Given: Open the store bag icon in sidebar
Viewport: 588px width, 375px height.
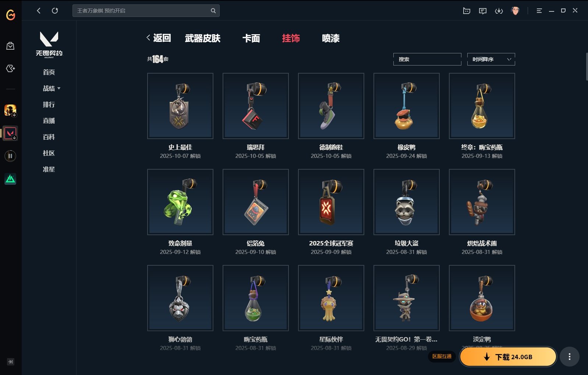Looking at the screenshot, I should (x=10, y=46).
